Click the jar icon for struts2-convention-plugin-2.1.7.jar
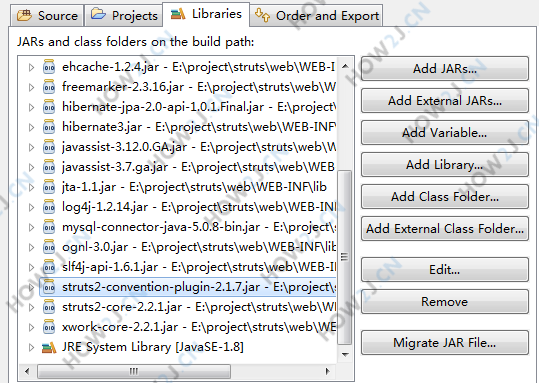 click(49, 287)
